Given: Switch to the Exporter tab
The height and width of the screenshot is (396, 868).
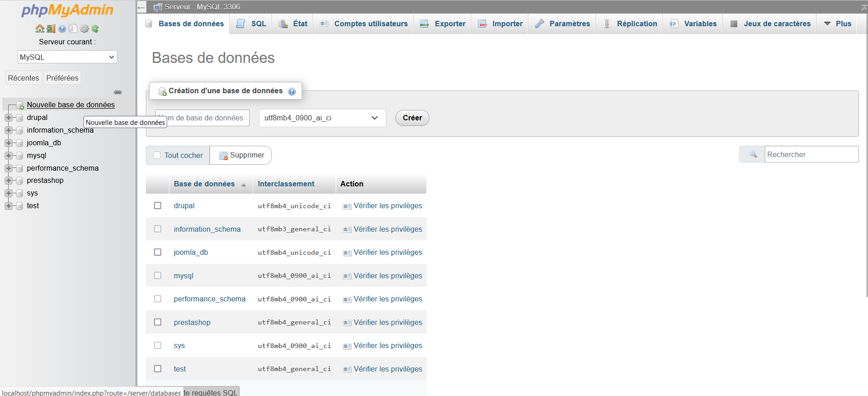Looking at the screenshot, I should coord(442,24).
